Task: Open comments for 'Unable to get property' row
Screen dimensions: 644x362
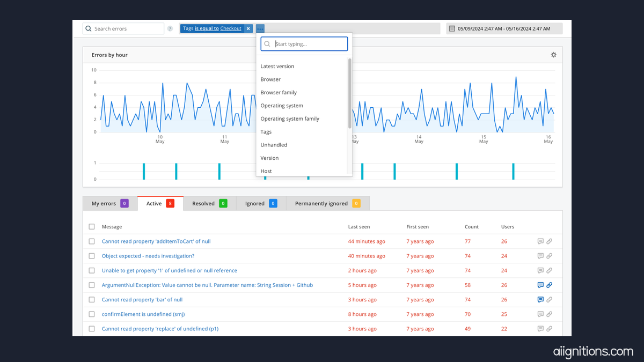Action: 540,270
